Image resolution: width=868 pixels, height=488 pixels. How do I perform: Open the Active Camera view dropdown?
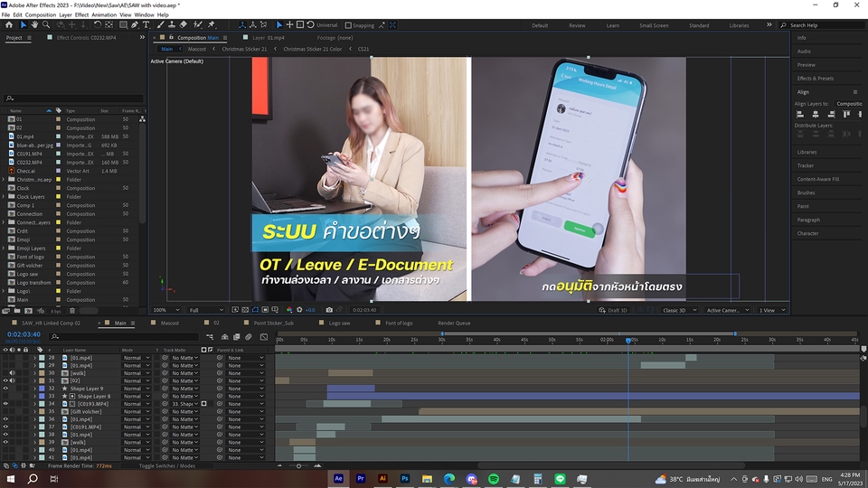pyautogui.click(x=726, y=310)
